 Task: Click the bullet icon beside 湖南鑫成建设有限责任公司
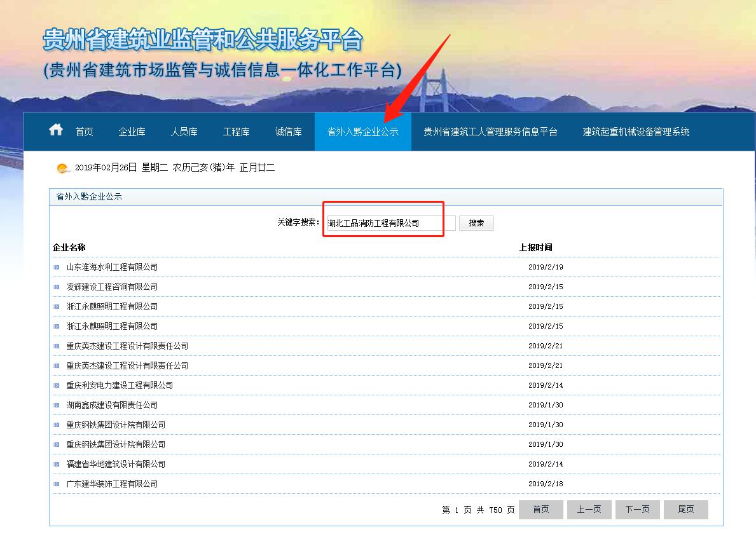coord(57,406)
